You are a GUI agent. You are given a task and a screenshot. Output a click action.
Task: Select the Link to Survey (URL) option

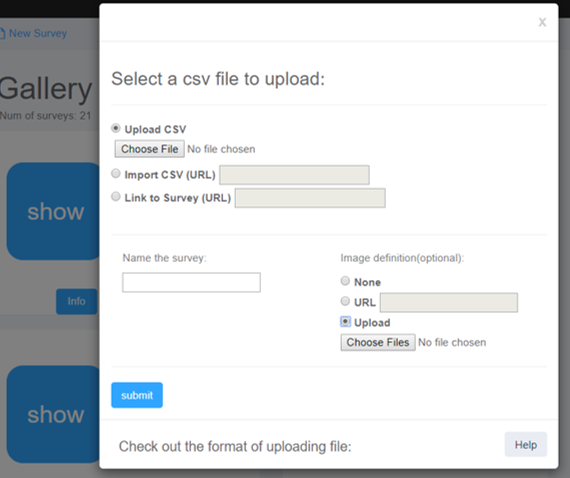coord(116,197)
